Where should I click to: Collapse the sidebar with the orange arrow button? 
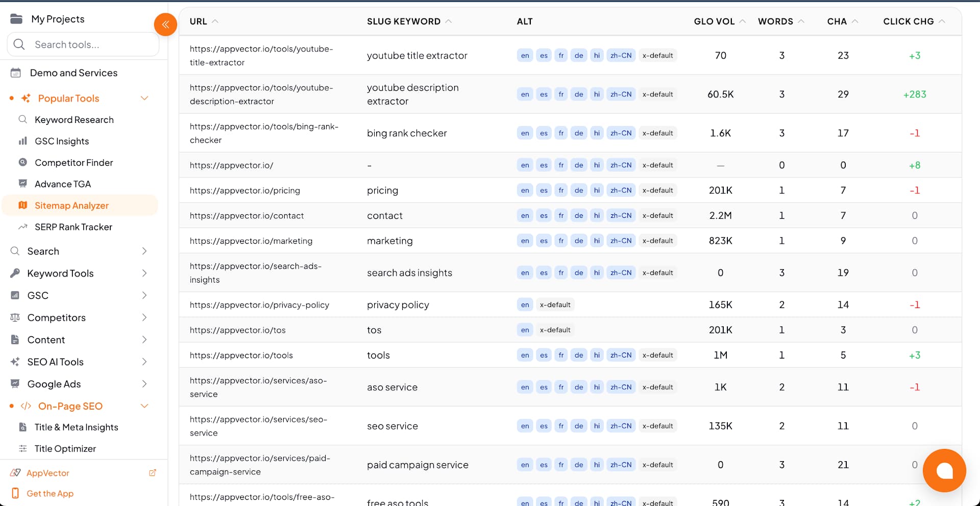pyautogui.click(x=165, y=24)
